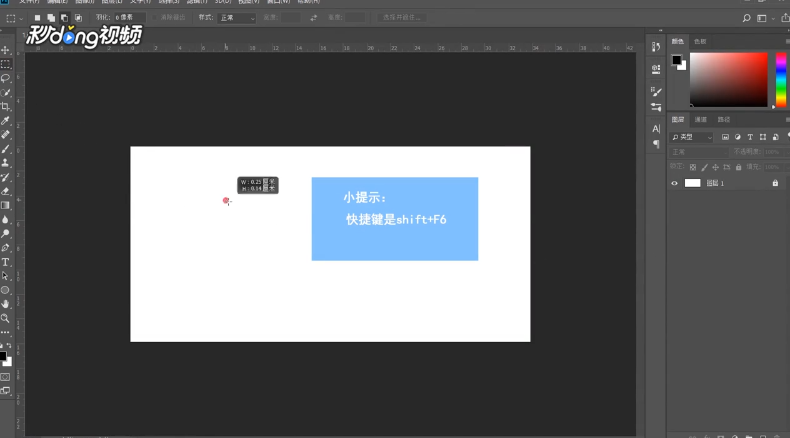Open the Brush Settings panel icon
This screenshot has height=438, width=790.
point(655,91)
